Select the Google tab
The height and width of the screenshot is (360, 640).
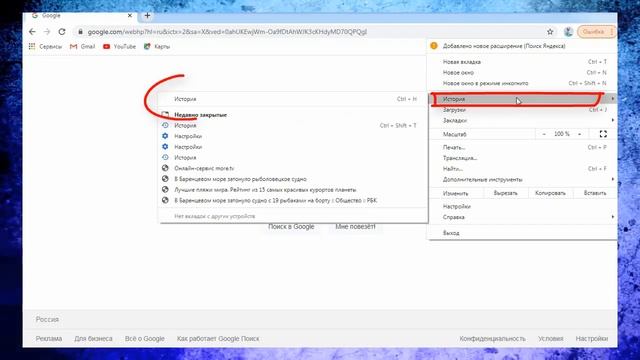click(82, 16)
